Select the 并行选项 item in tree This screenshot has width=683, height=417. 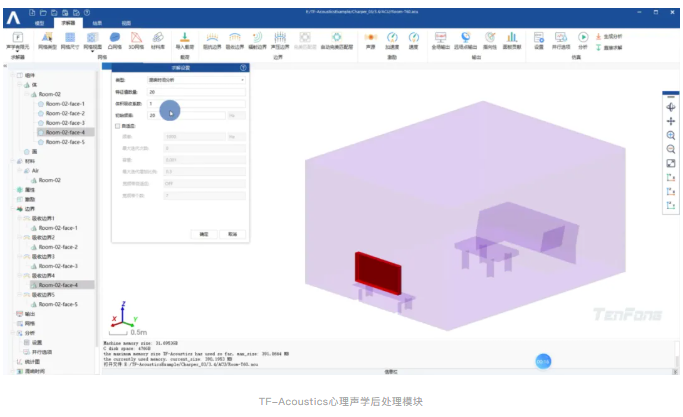point(42,352)
